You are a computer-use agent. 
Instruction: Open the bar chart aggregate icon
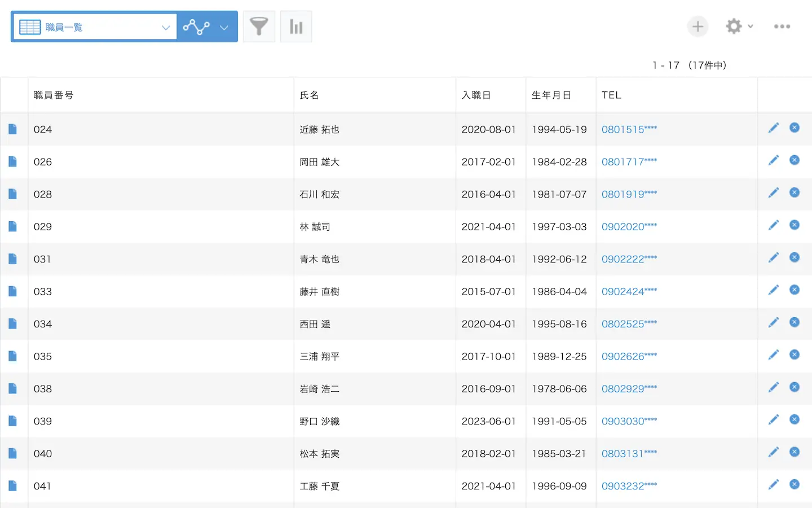click(x=296, y=27)
